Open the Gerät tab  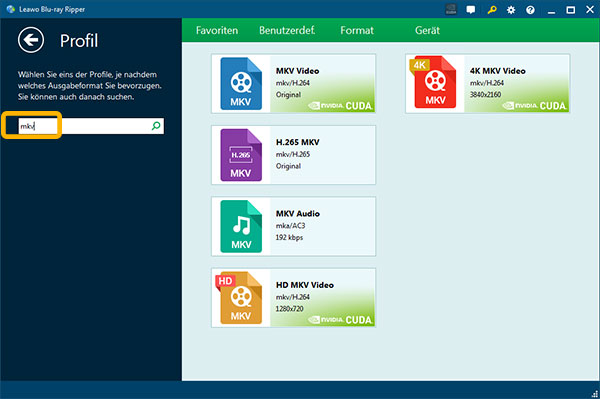[x=427, y=30]
